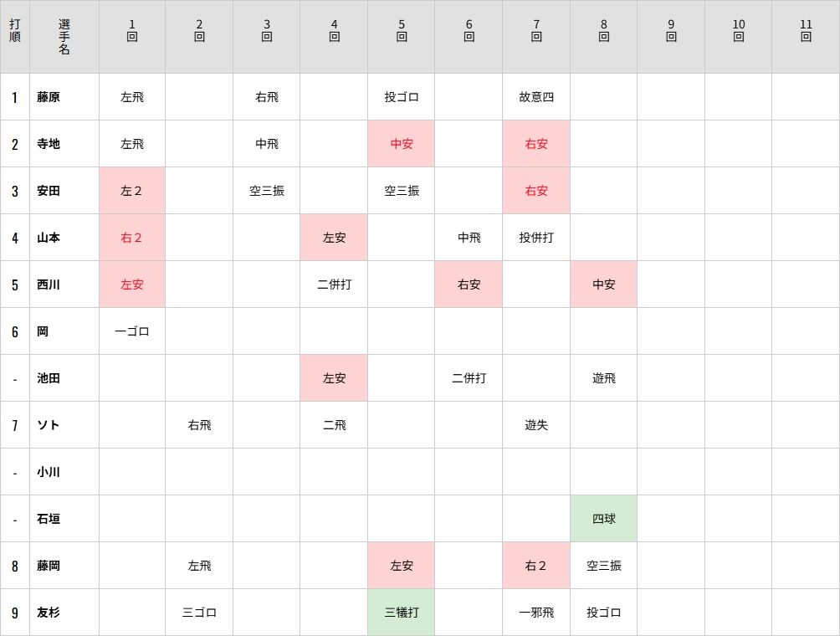The height and width of the screenshot is (636, 840).
Task: Click 寺地's 中安 result in 5th inning
Action: 402,144
